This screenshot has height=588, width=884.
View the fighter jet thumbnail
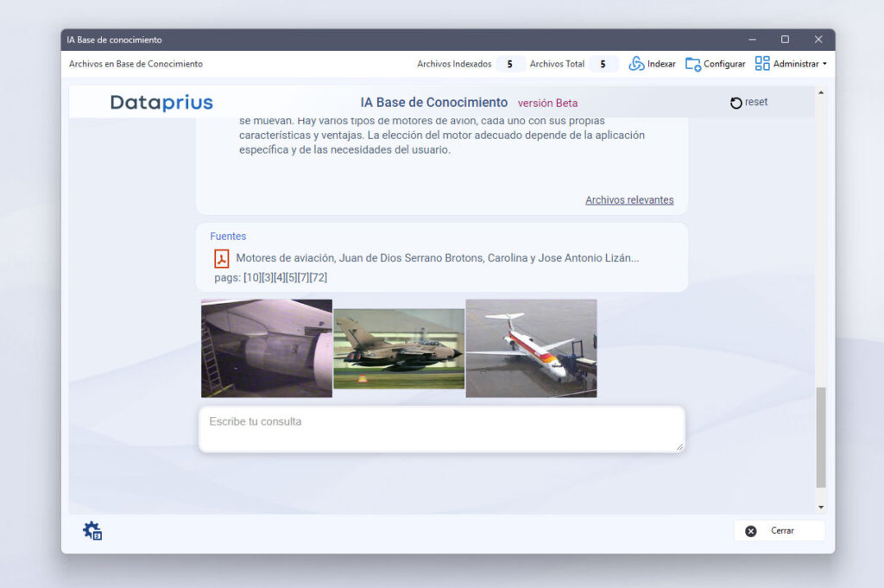coord(399,349)
